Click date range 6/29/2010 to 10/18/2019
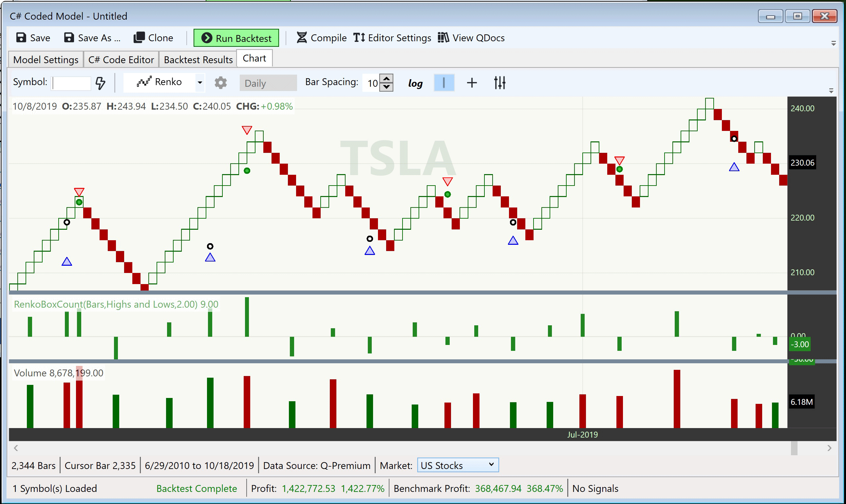This screenshot has width=846, height=504. click(199, 466)
